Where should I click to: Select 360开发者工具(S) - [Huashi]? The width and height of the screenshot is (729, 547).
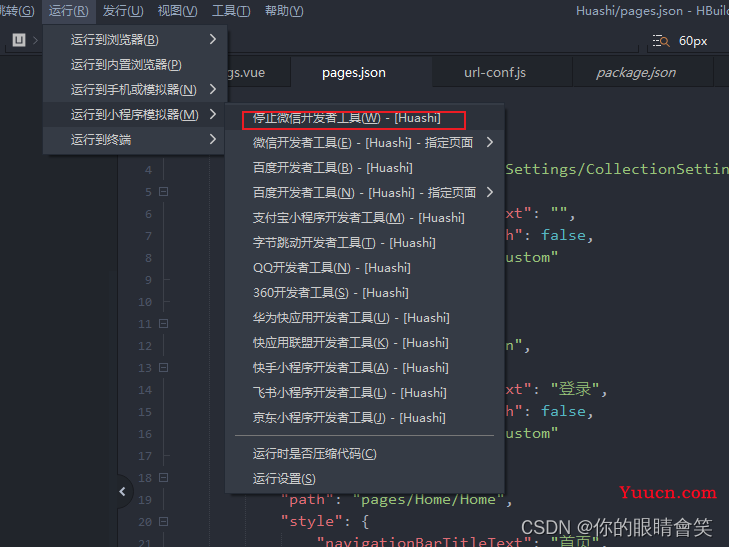[x=364, y=293]
